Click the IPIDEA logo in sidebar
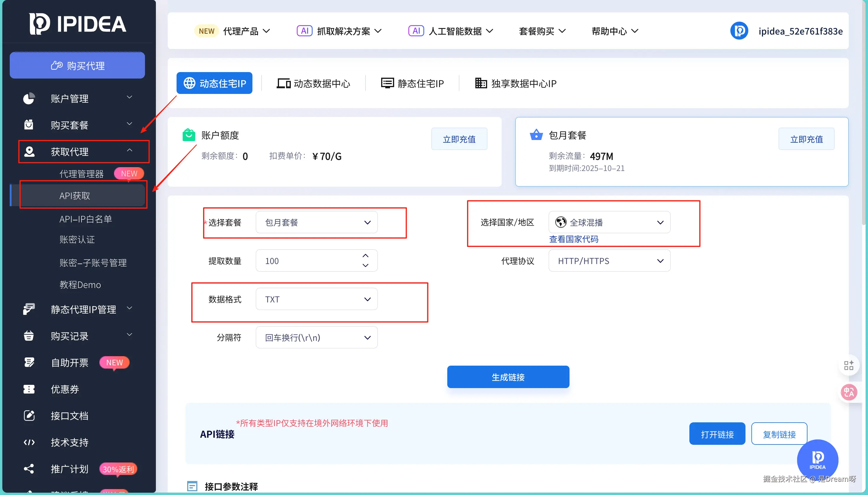Viewport: 868px width, 495px height. pyautogui.click(x=77, y=24)
